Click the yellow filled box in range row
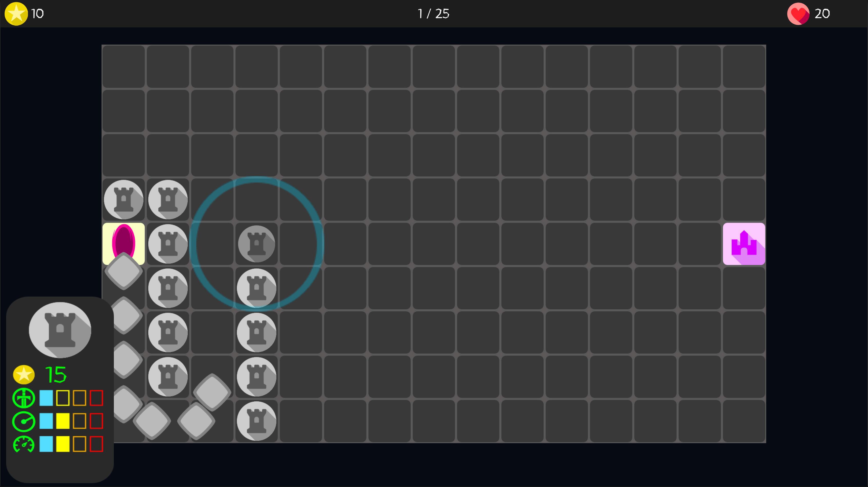 [x=63, y=421]
